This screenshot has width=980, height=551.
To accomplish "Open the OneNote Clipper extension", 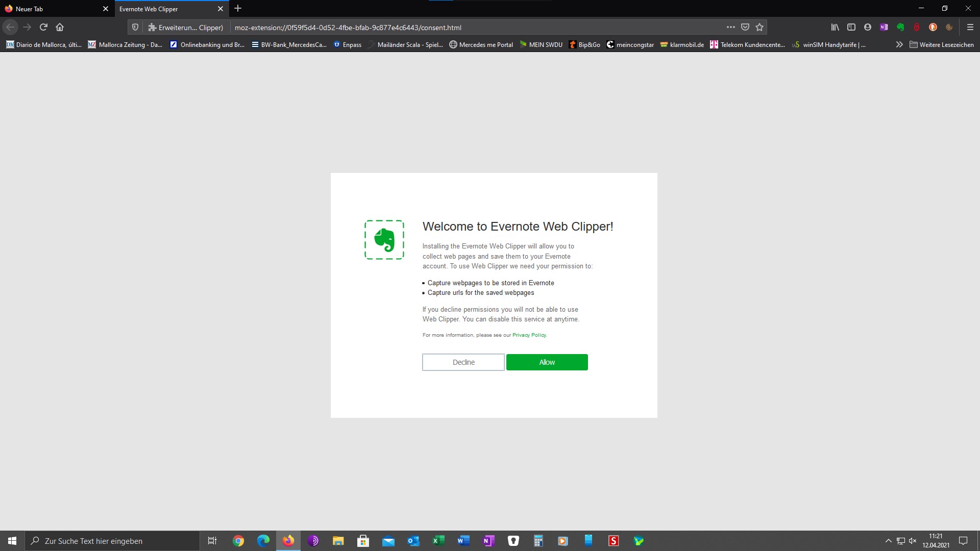I will click(x=884, y=28).
